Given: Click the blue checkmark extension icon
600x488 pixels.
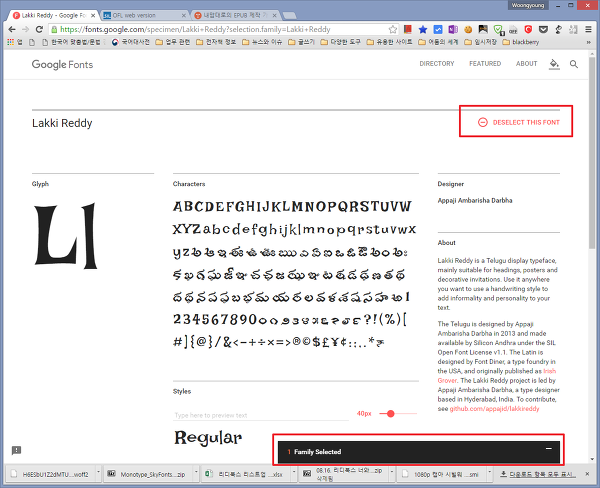Looking at the screenshot, I should pos(438,29).
